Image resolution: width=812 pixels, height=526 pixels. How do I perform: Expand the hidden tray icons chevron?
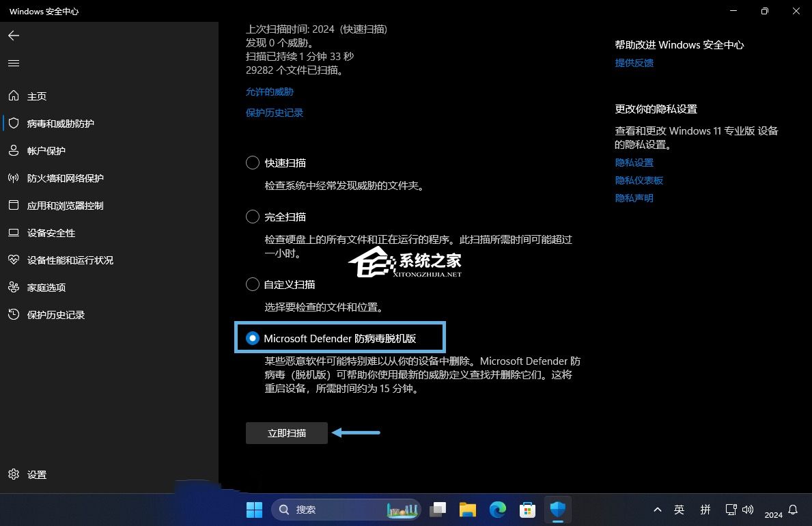pos(657,510)
